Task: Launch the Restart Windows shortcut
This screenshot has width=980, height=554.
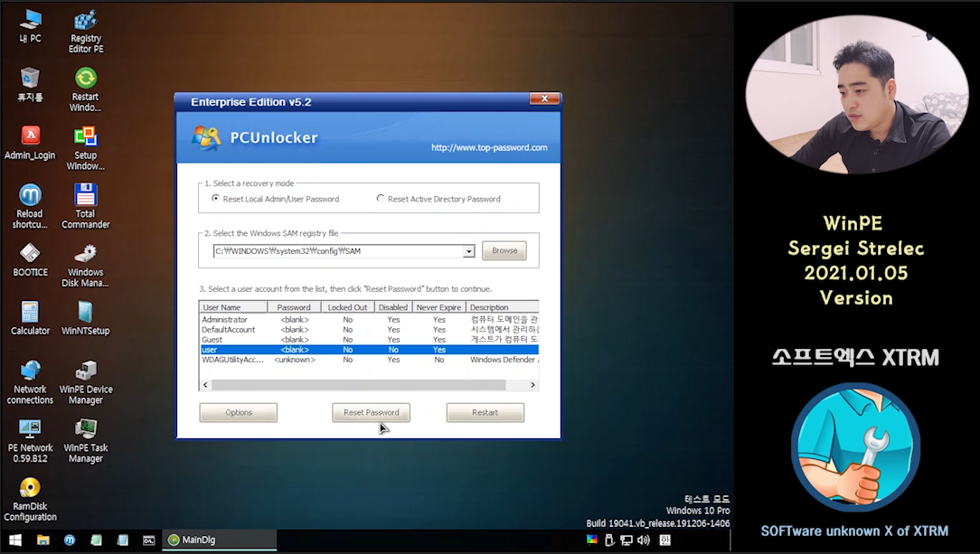Action: 86,90
